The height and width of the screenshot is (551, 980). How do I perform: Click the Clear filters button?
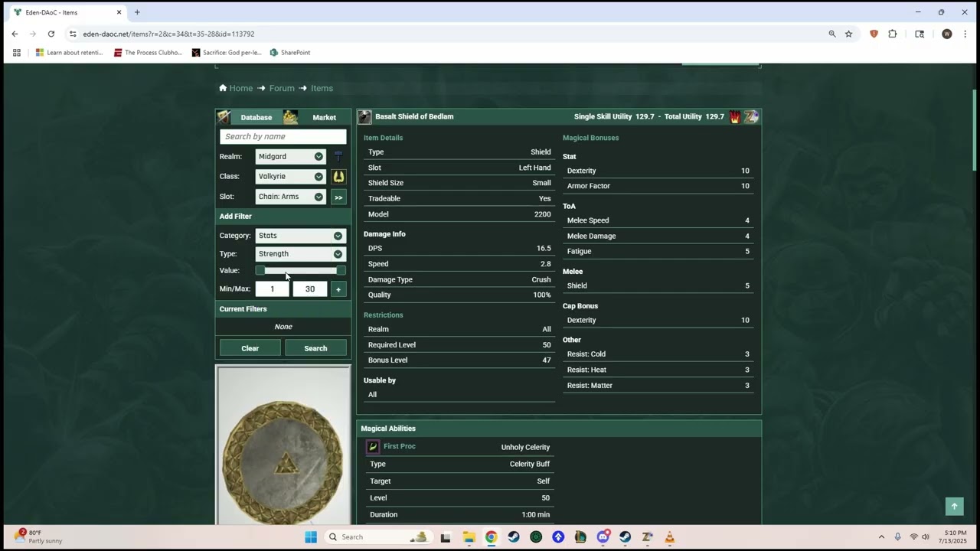(250, 348)
